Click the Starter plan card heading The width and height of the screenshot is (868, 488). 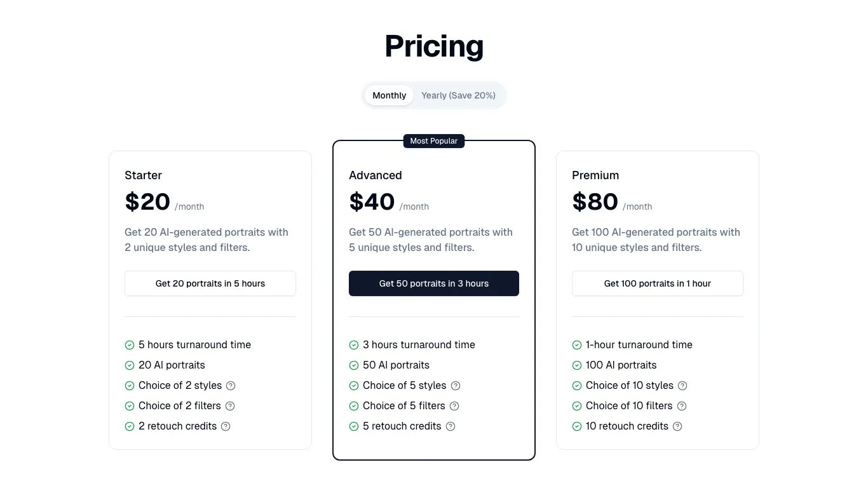(x=143, y=175)
